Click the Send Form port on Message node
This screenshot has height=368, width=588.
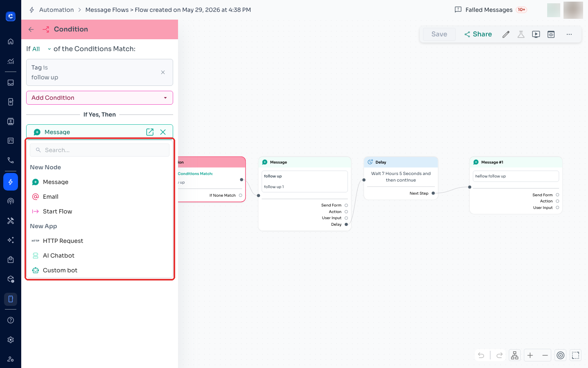coord(346,205)
